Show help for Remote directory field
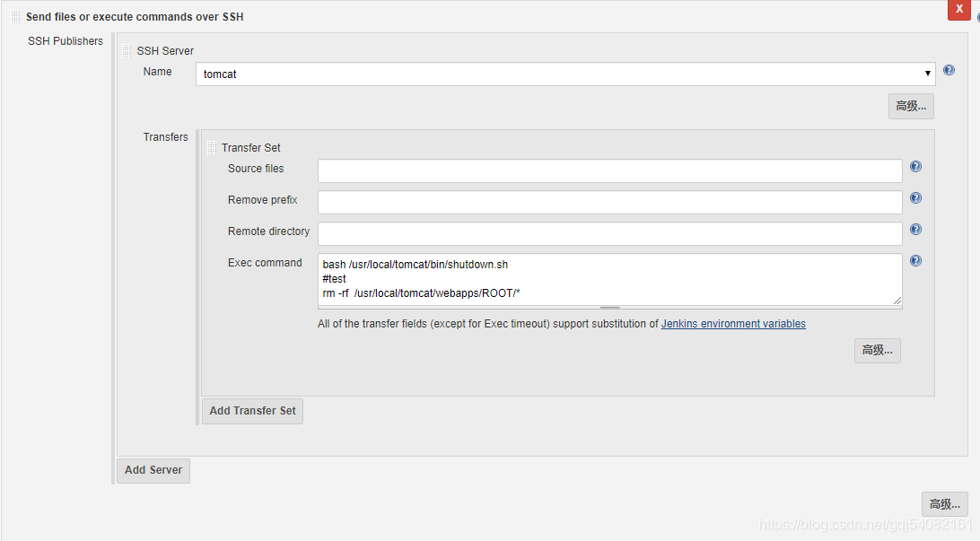The width and height of the screenshot is (980, 541). click(915, 230)
